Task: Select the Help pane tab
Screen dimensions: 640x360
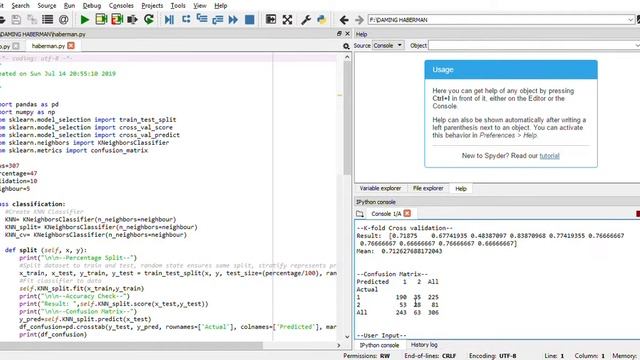Action: coord(461,189)
